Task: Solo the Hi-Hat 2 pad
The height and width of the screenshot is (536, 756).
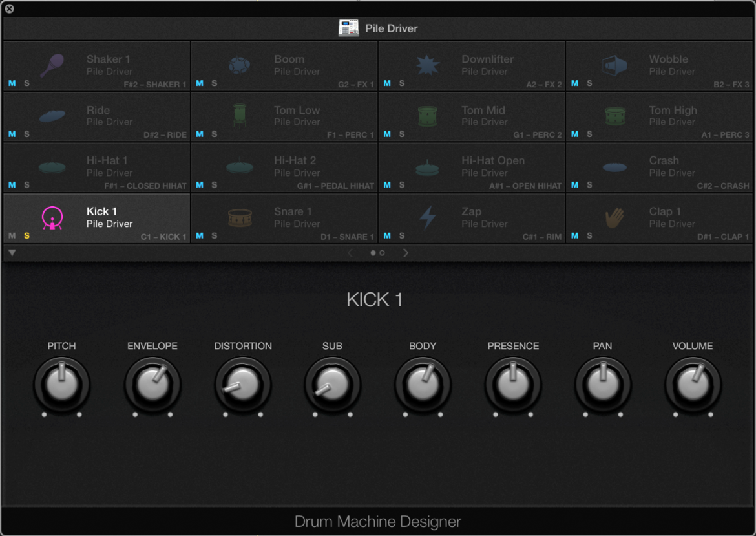Action: click(x=214, y=186)
